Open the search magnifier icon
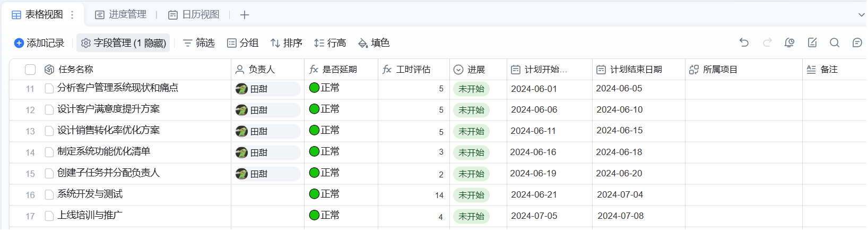The height and width of the screenshot is (230, 868). (x=835, y=42)
